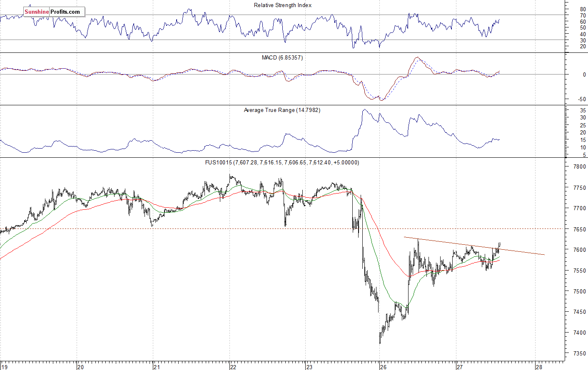Image resolution: width=588 pixels, height=370 pixels.
Task: Click the 7400 price axis label
Action: (x=580, y=333)
